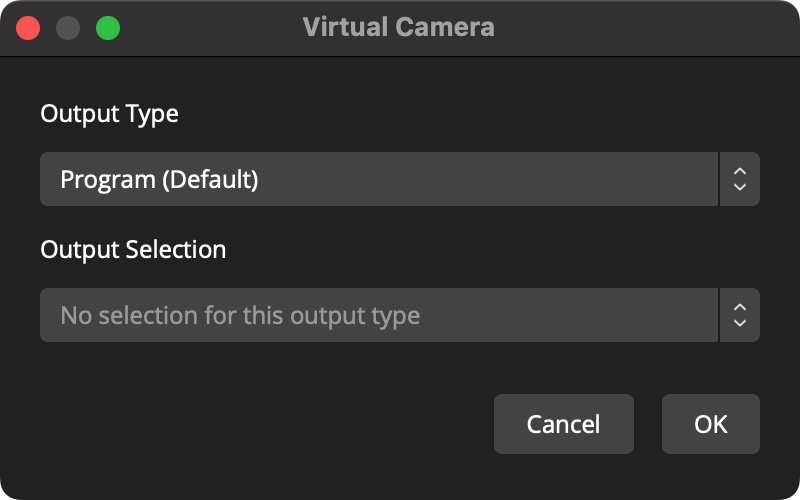The height and width of the screenshot is (500, 800).
Task: Click the 'No selection for this output type' text
Action: (x=240, y=316)
